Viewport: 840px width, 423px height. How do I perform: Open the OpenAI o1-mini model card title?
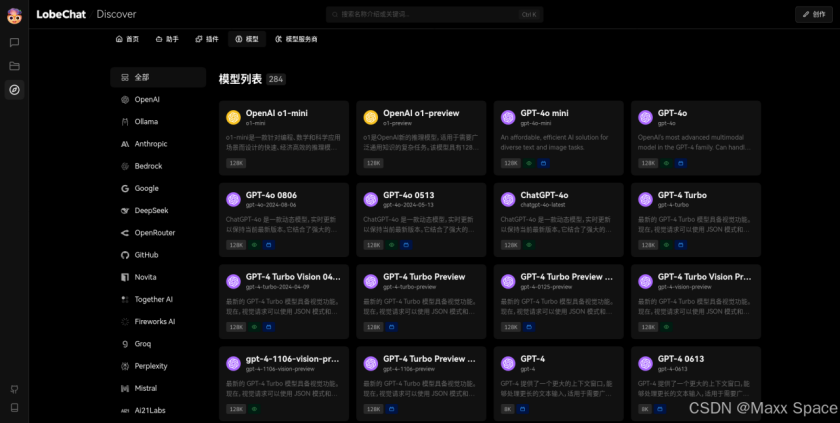click(x=276, y=113)
